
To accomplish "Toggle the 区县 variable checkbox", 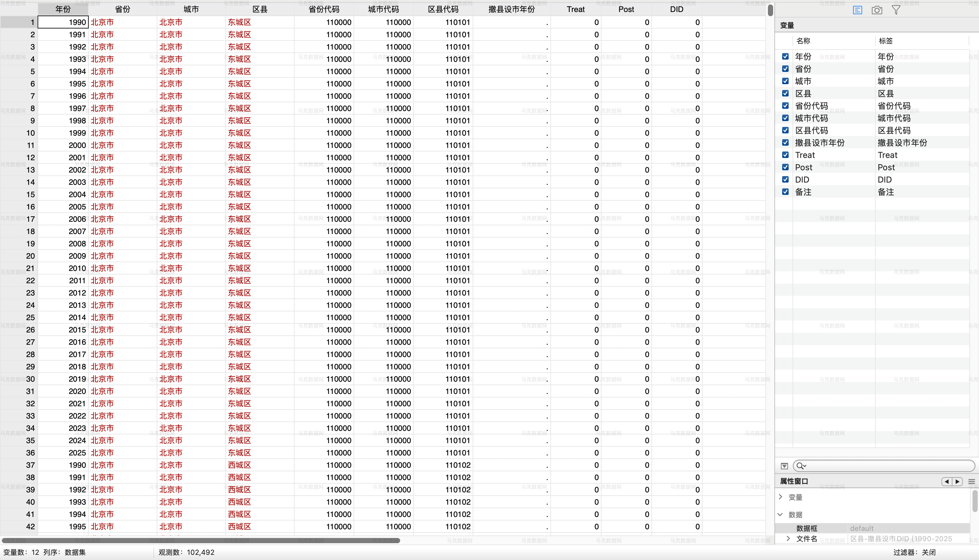I will click(785, 94).
